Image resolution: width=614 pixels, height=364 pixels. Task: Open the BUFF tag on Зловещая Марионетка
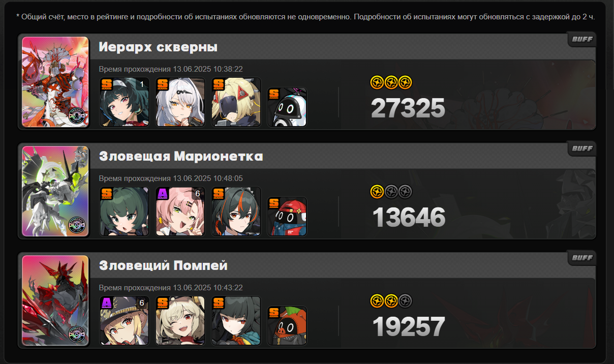point(582,148)
